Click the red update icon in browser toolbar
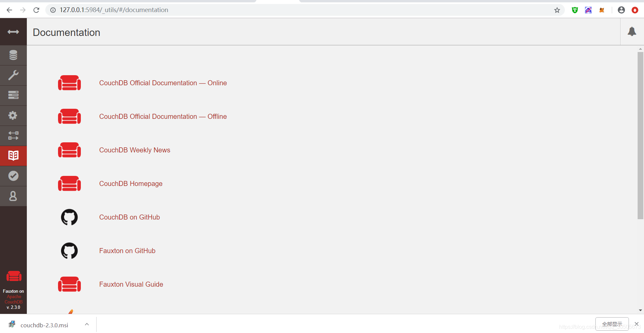This screenshot has width=644, height=333. pyautogui.click(x=635, y=10)
